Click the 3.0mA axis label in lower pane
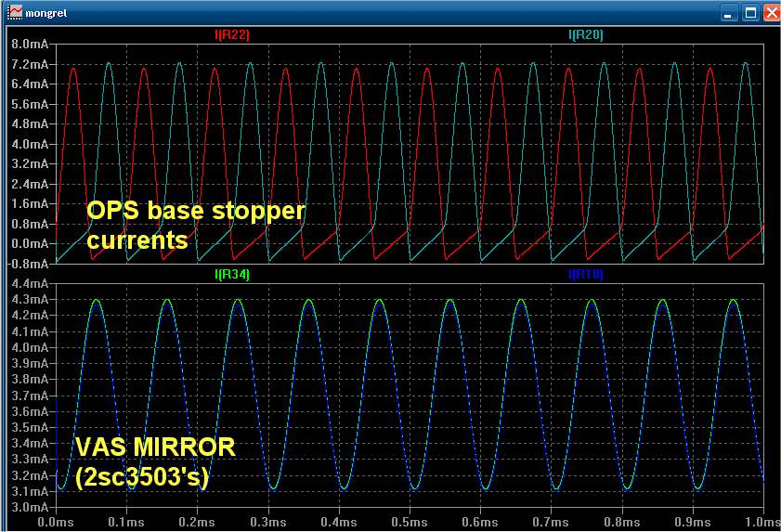781x532 pixels. point(30,507)
